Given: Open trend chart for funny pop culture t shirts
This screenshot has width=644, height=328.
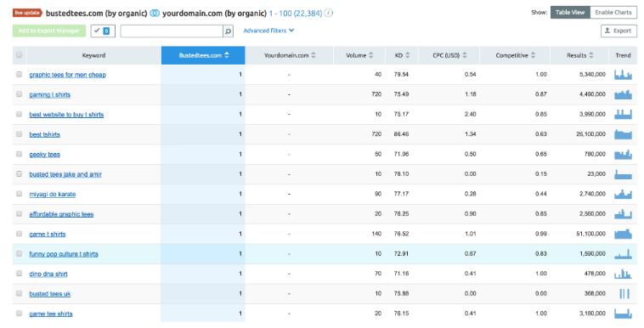Looking at the screenshot, I should (x=623, y=253).
